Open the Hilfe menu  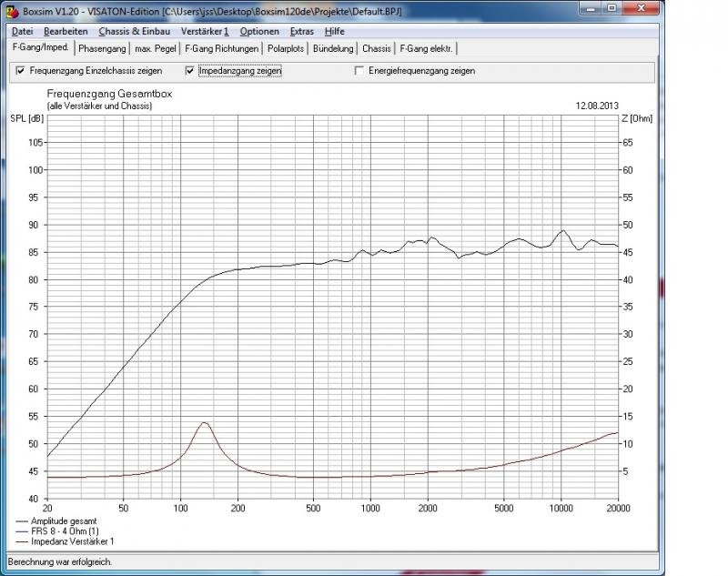point(335,31)
